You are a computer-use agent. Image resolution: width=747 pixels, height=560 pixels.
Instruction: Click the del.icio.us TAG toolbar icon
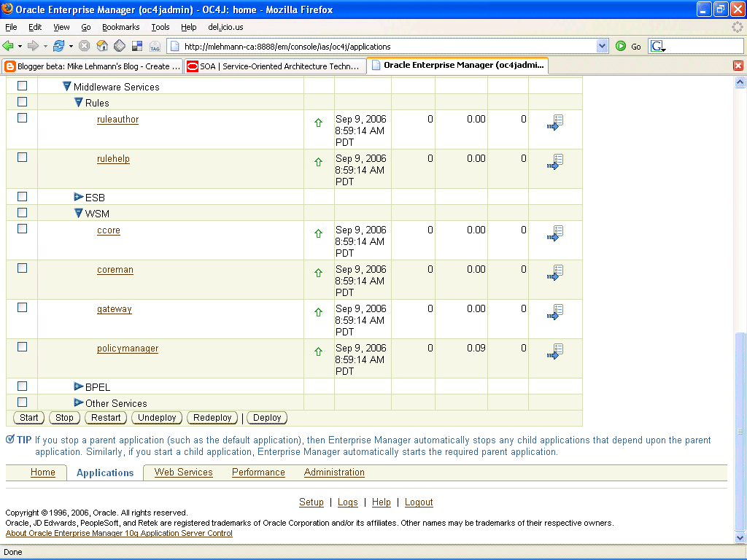155,46
